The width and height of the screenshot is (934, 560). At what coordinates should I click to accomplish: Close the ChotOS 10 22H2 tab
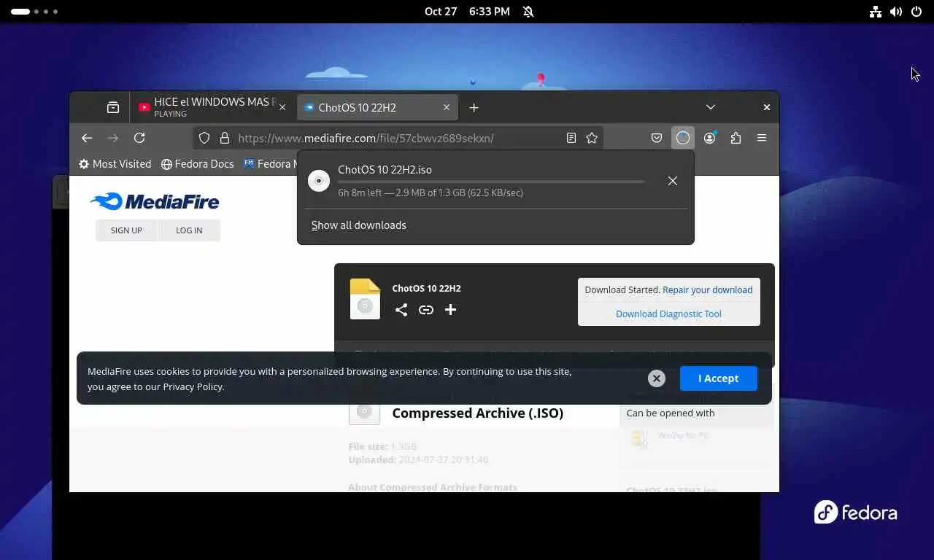(x=447, y=107)
